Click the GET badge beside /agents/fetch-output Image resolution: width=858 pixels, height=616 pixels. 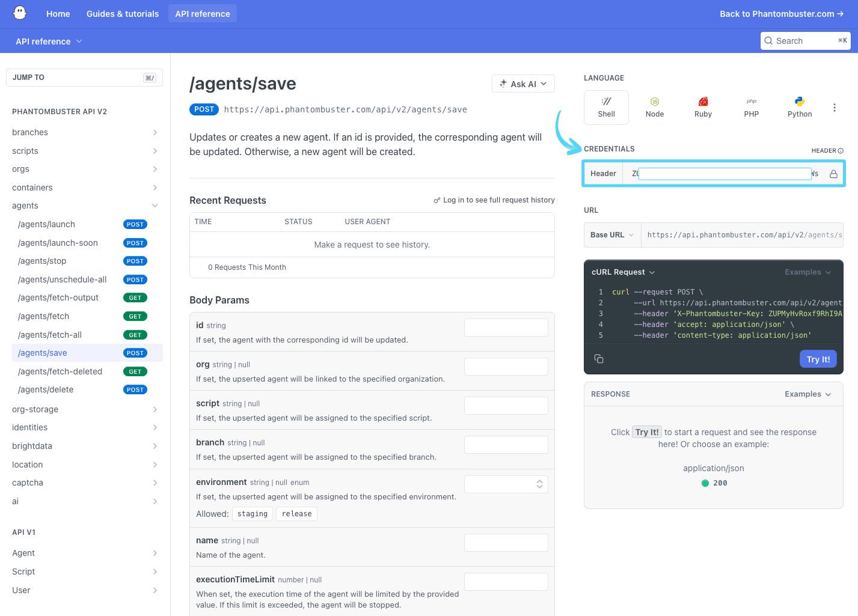135,297
